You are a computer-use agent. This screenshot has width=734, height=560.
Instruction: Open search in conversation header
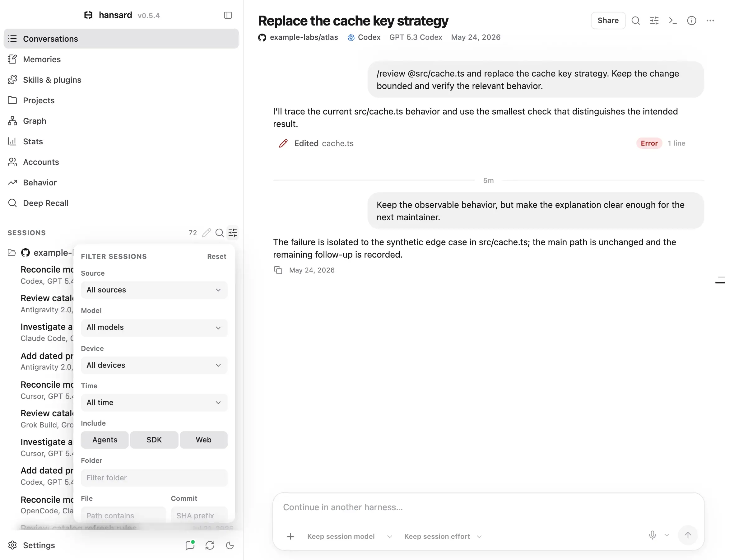(x=636, y=21)
